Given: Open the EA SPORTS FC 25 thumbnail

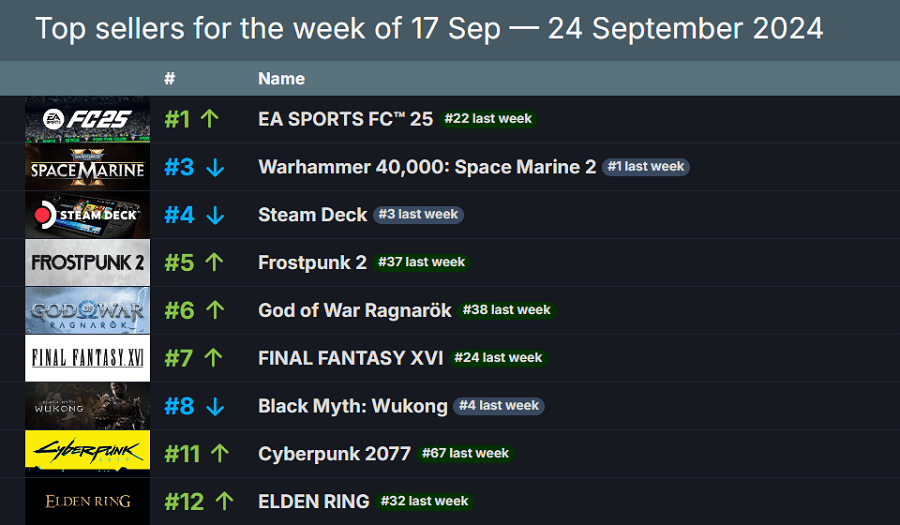Looking at the screenshot, I should click(87, 119).
